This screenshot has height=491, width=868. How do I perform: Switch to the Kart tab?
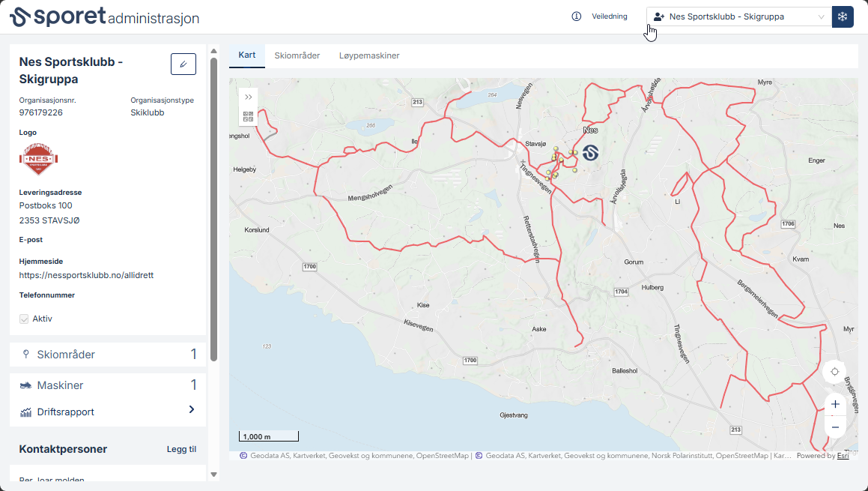[247, 55]
